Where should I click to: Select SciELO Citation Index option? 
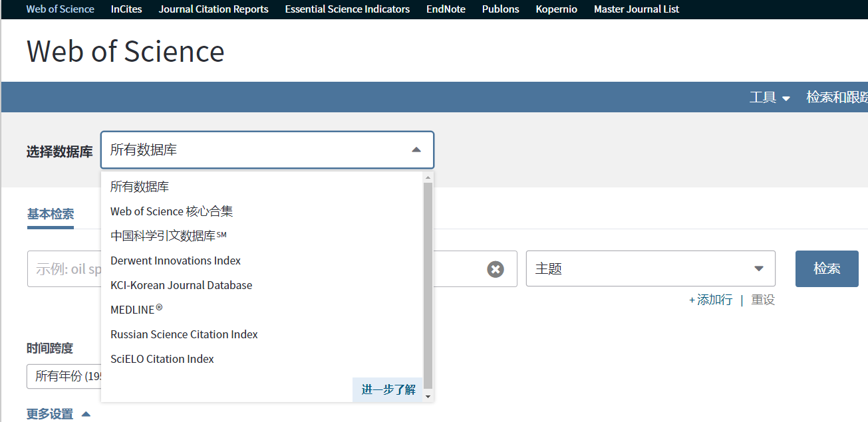[x=262, y=359]
